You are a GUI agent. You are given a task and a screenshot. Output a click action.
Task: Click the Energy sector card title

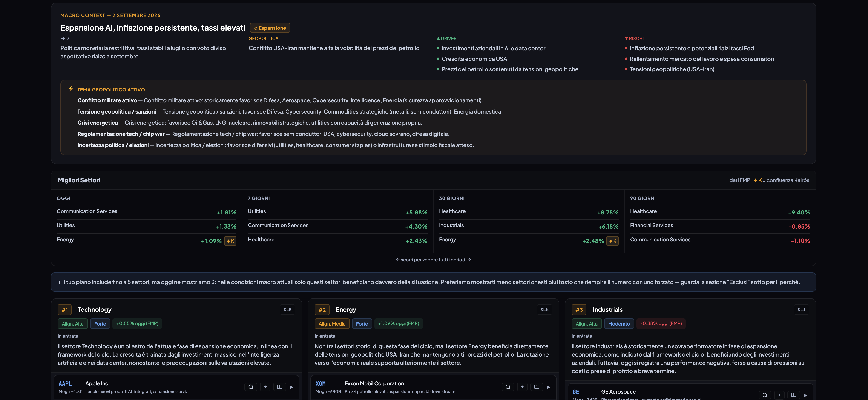coord(346,309)
